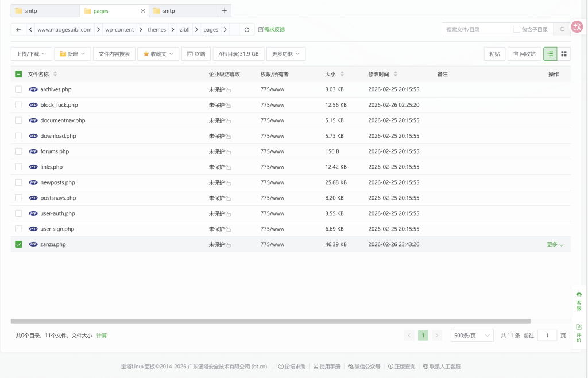The width and height of the screenshot is (588, 378).
Task: Click the go-to page number input
Action: coord(547,336)
